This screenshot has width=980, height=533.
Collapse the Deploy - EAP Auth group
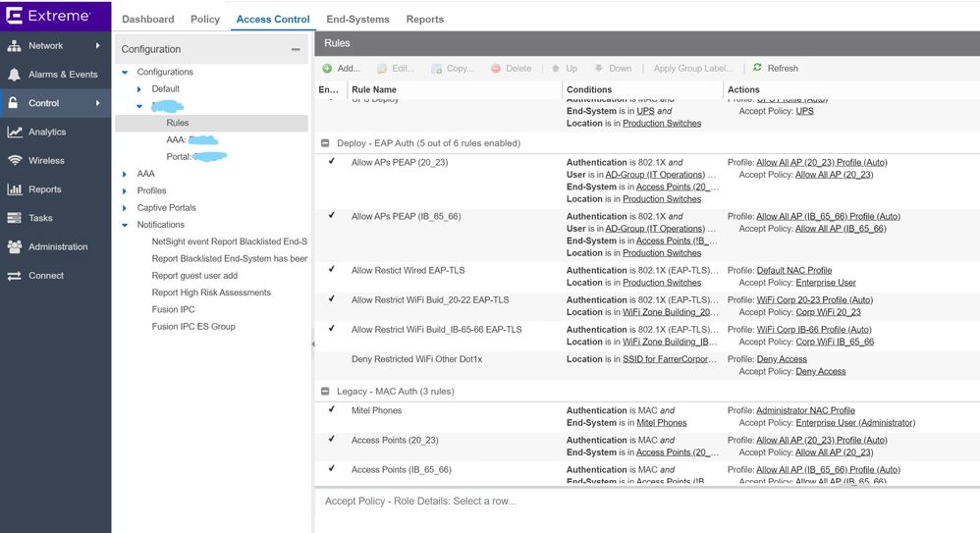tap(326, 143)
